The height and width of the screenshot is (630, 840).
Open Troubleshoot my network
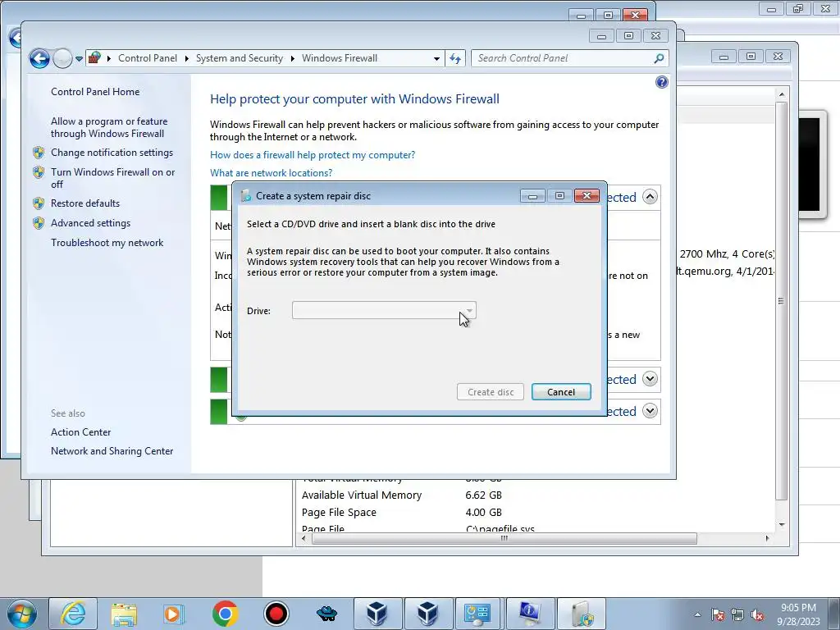coord(107,243)
